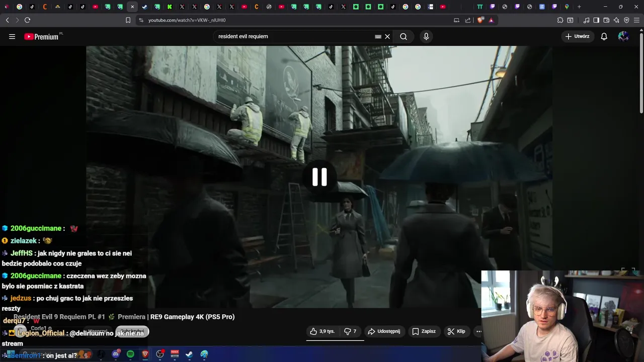Click the magnifier search button
The image size is (644, 362).
click(404, 36)
